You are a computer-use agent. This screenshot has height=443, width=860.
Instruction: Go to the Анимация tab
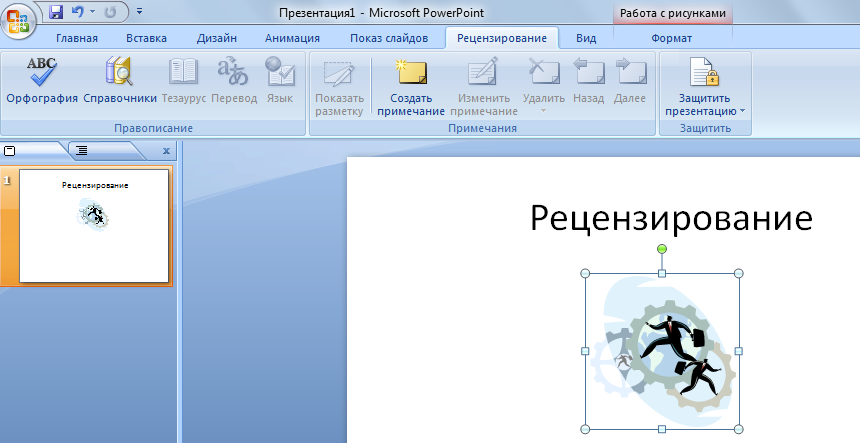(x=292, y=38)
